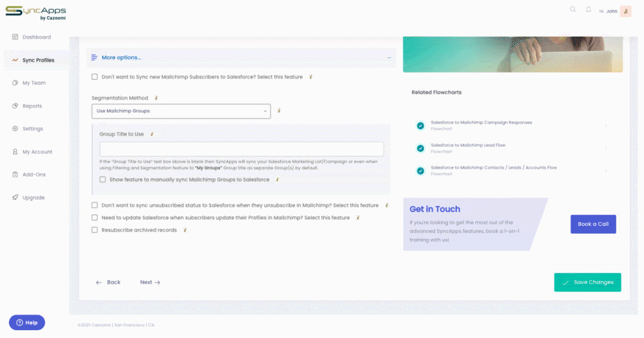Tick don't sync unsubscribed status checkbox
This screenshot has width=644, height=338.
(95, 205)
